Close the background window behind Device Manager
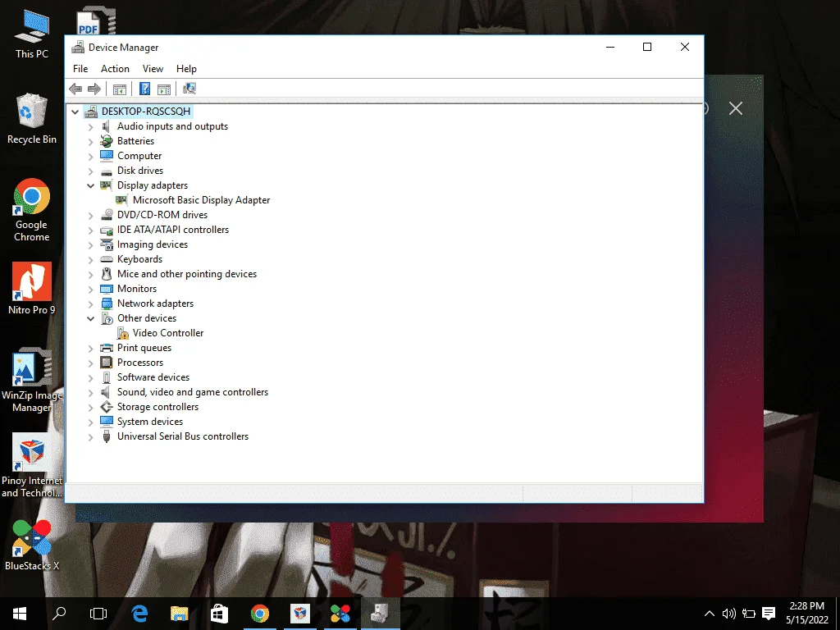The width and height of the screenshot is (840, 630). click(x=736, y=109)
